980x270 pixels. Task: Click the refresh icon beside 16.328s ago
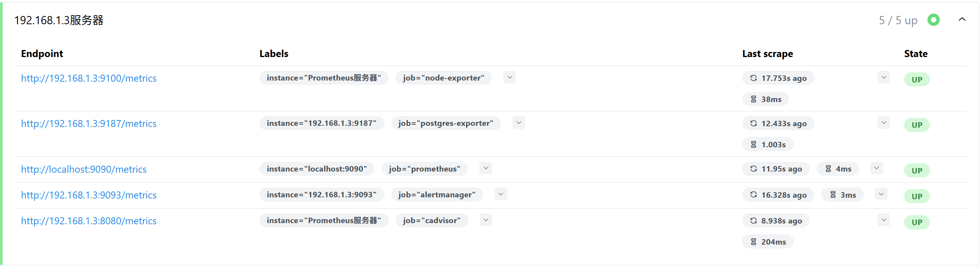point(753,195)
